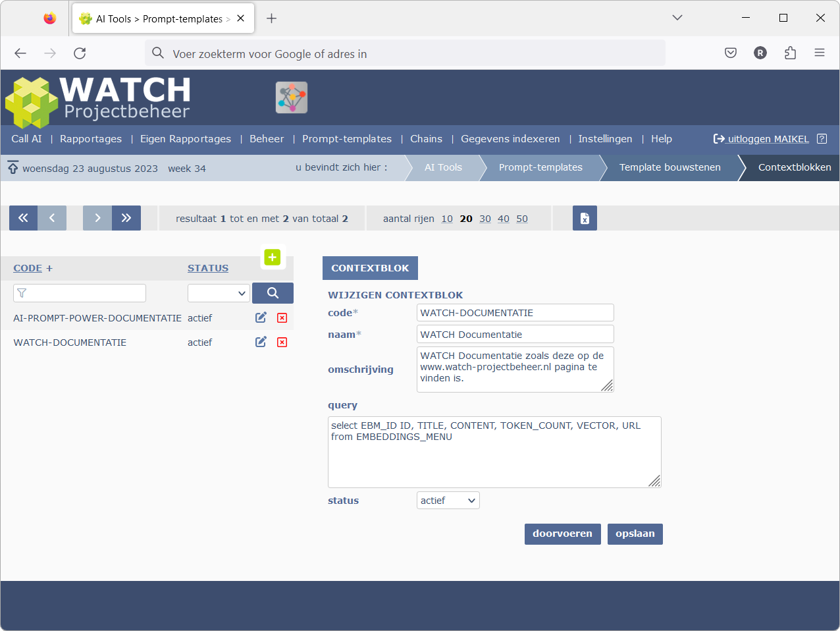Go to Template bouwstenen breadcrumb
This screenshot has width=840, height=631.
[670, 167]
